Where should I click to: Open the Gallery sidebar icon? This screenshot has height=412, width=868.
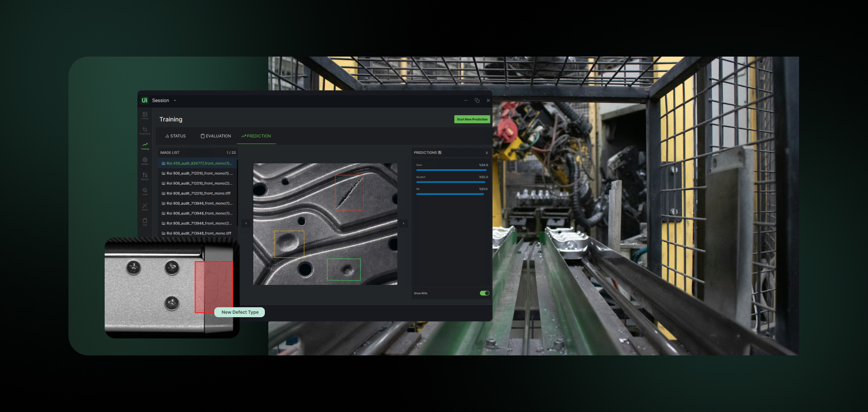(x=145, y=115)
